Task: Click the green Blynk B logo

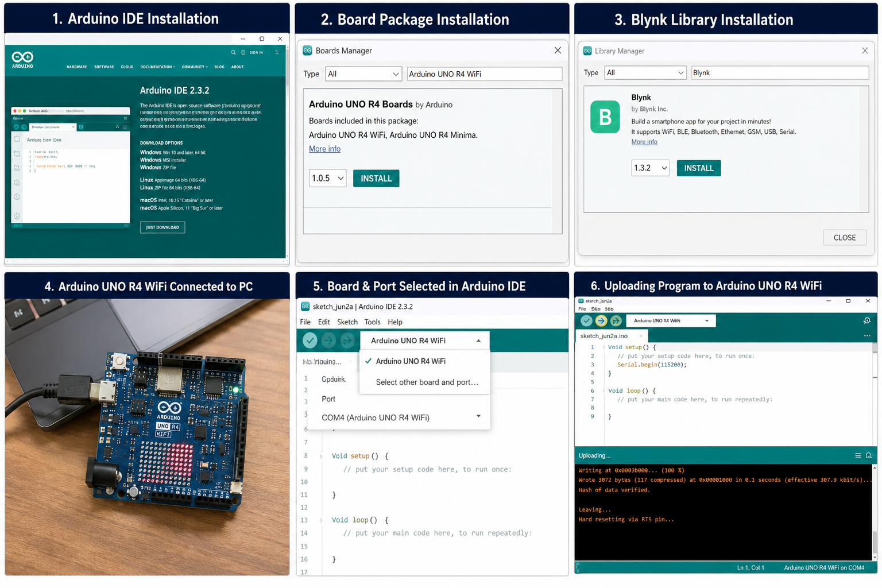Action: point(605,117)
